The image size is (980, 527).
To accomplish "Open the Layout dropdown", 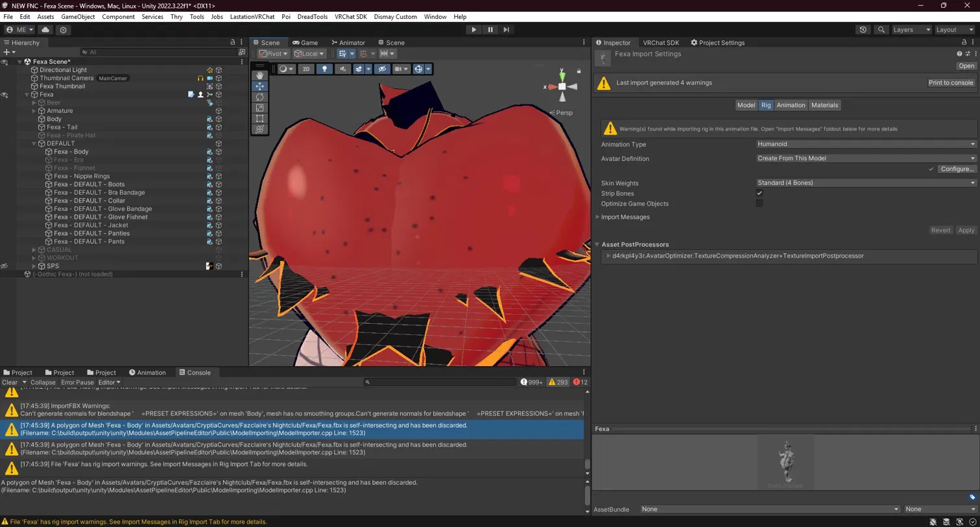I will point(955,30).
